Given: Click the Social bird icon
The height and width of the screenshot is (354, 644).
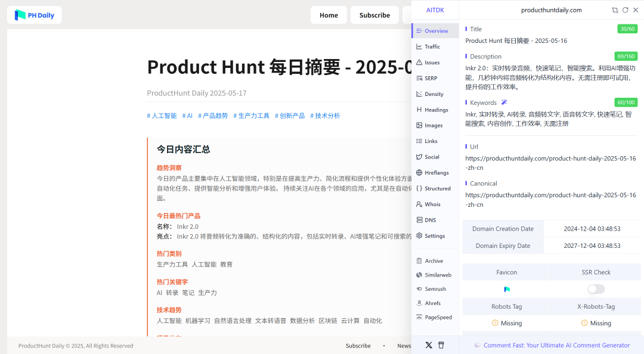Looking at the screenshot, I should point(419,157).
